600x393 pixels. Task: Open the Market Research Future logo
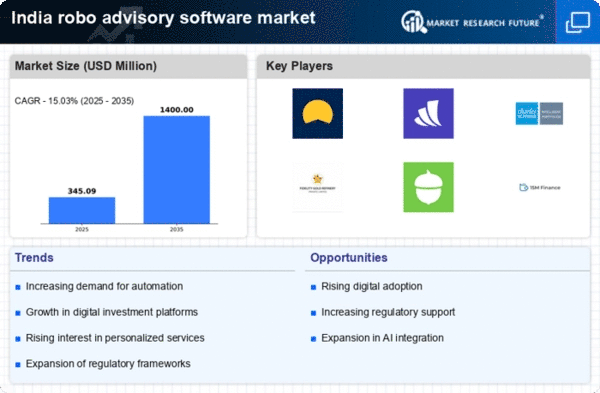[472, 22]
